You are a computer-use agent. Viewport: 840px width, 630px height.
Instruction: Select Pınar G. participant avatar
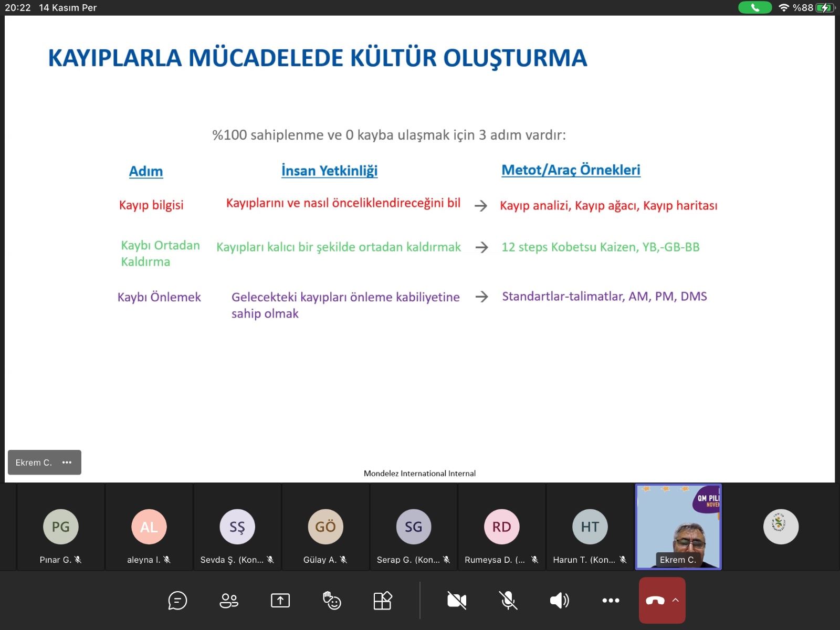tap(61, 527)
